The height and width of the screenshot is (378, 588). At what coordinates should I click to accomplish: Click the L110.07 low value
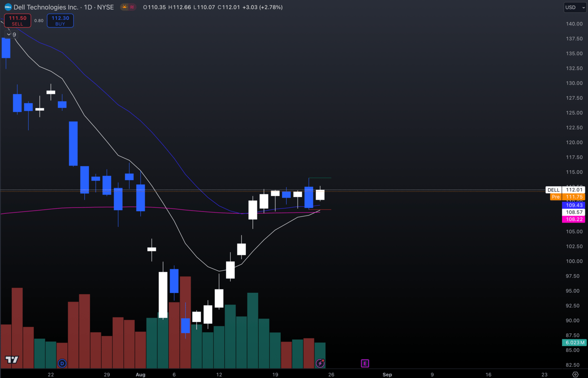pos(204,7)
